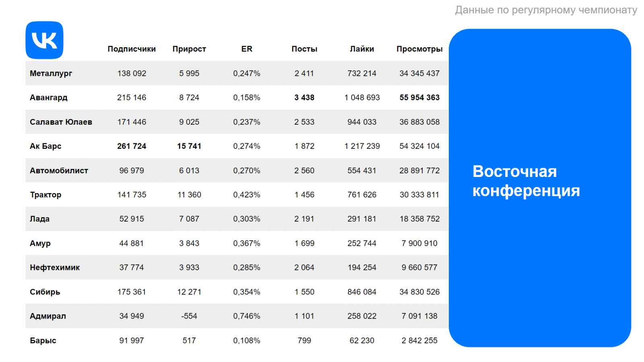Select the Металлург team row label

coord(51,74)
